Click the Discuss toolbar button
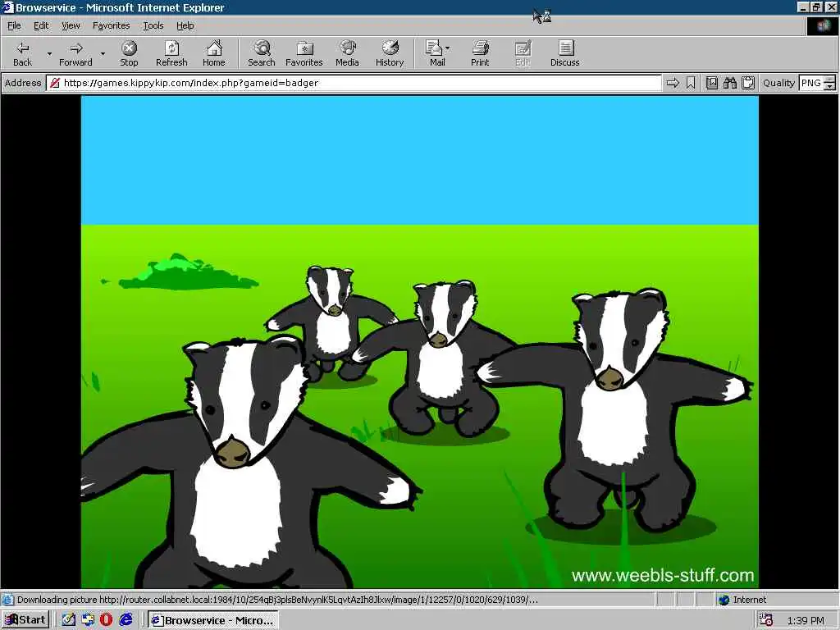840x630 pixels. 564,53
